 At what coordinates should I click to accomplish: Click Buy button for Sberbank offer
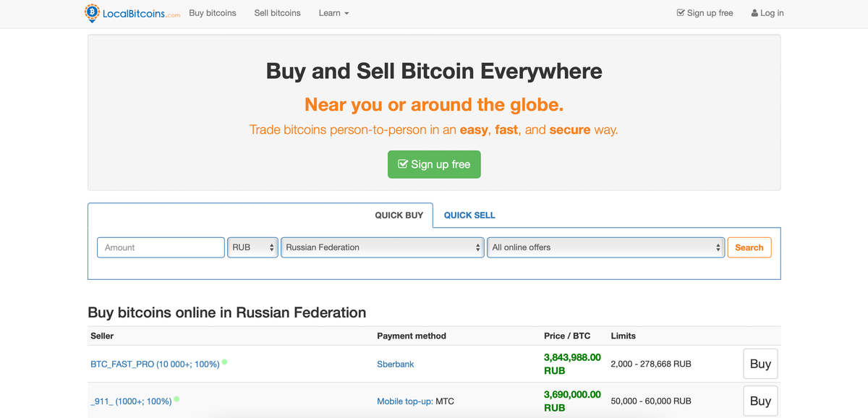coord(760,364)
